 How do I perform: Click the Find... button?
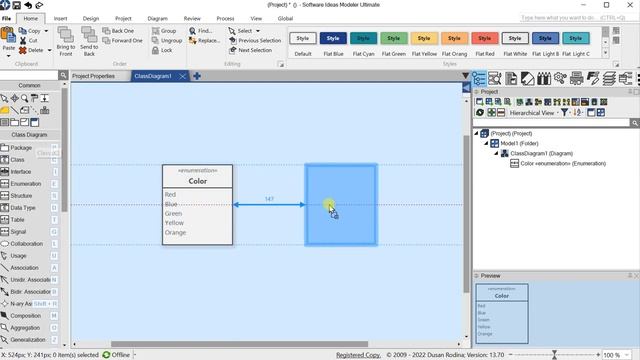pyautogui.click(x=201, y=31)
